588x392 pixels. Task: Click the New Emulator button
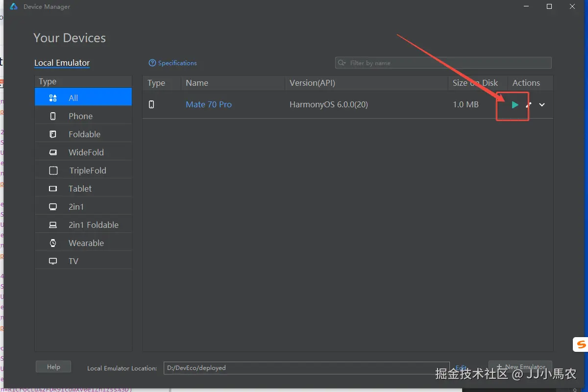click(520, 367)
